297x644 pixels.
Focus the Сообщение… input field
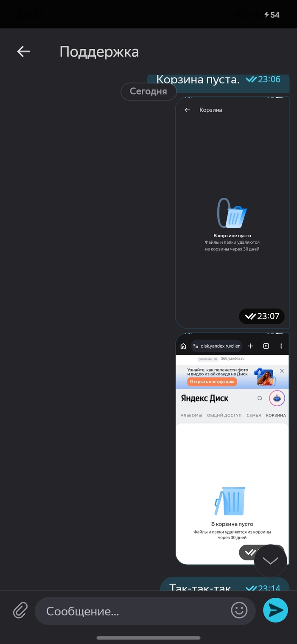pos(145,611)
